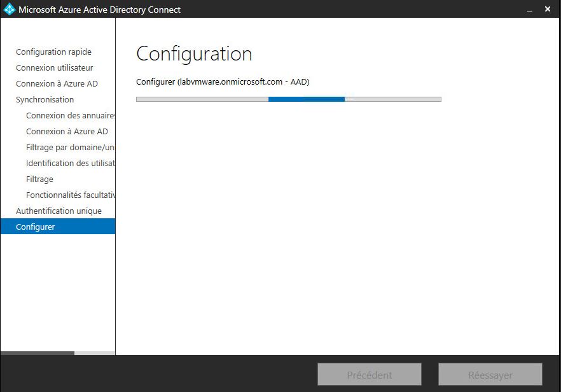The width and height of the screenshot is (561, 392).
Task: Select the Synchronisation step
Action: [45, 99]
